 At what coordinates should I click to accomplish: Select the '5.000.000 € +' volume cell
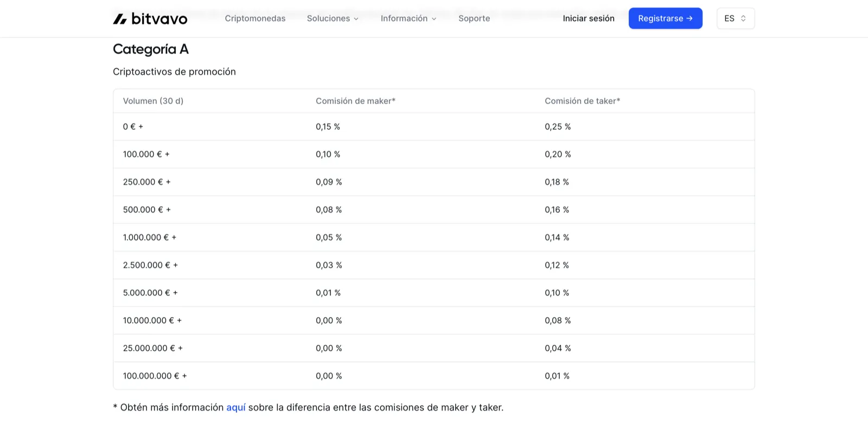pyautogui.click(x=150, y=292)
